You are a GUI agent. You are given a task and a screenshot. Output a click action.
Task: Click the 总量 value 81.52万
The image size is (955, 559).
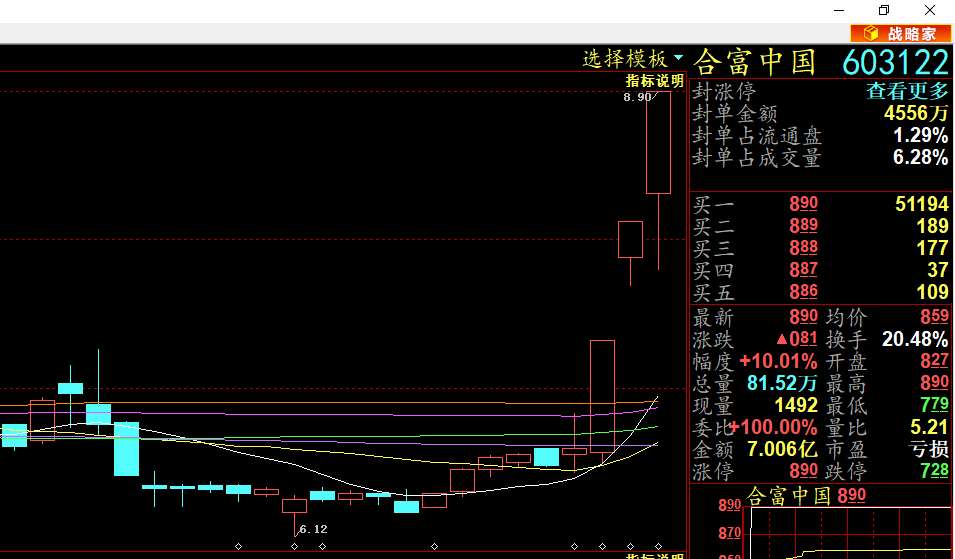[x=782, y=384]
